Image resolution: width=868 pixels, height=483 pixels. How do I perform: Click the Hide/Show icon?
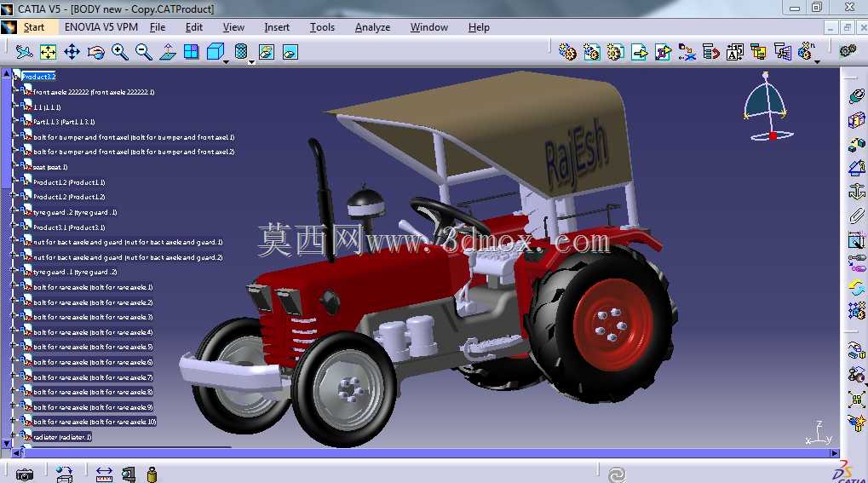coord(267,52)
